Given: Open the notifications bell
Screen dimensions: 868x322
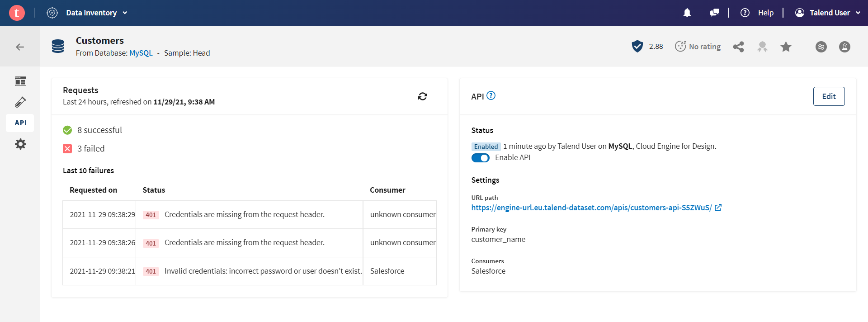Looking at the screenshot, I should tap(687, 13).
